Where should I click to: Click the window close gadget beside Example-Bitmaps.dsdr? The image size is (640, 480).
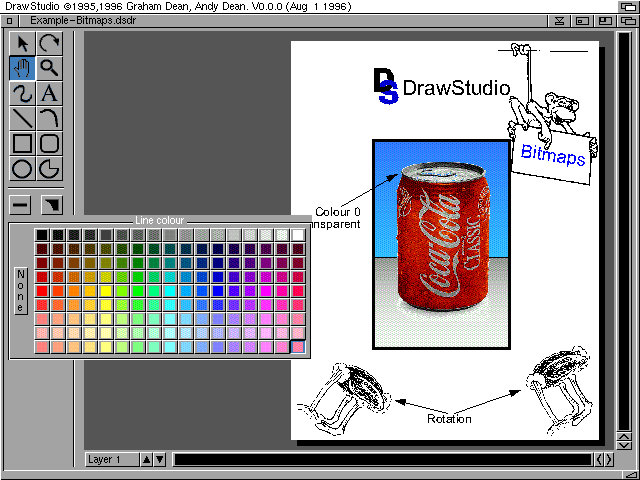(x=10, y=20)
